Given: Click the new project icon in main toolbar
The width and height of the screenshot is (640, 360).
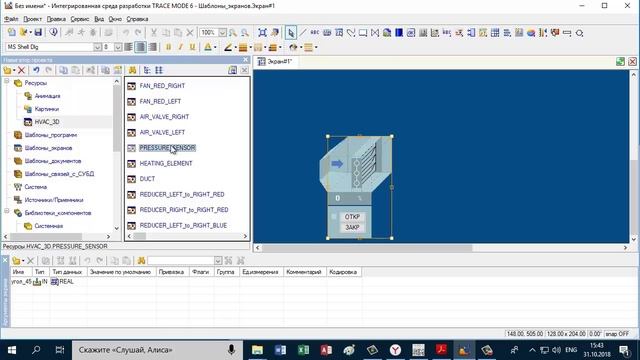Looking at the screenshot, I should pos(12,33).
